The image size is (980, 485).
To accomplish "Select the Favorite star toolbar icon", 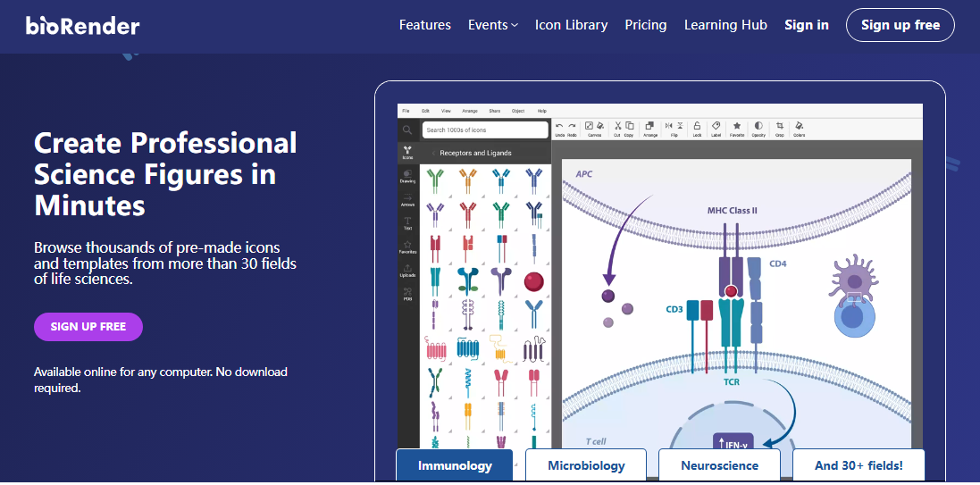I will 737,127.
